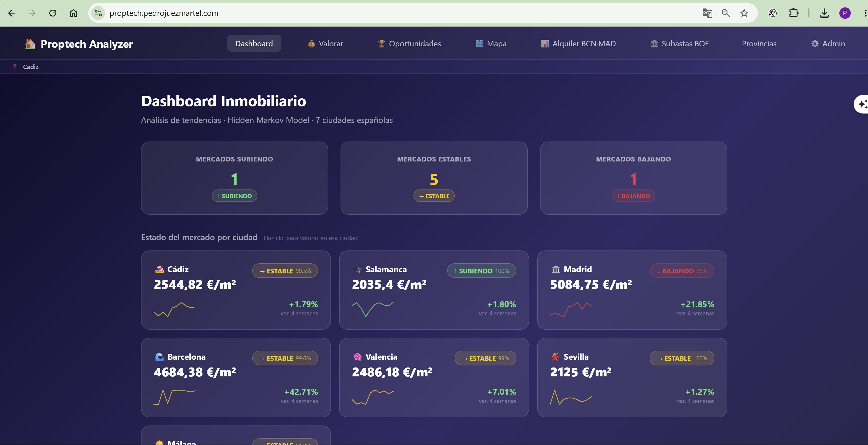Click the translate page icon
Image resolution: width=868 pixels, height=445 pixels.
(x=707, y=13)
